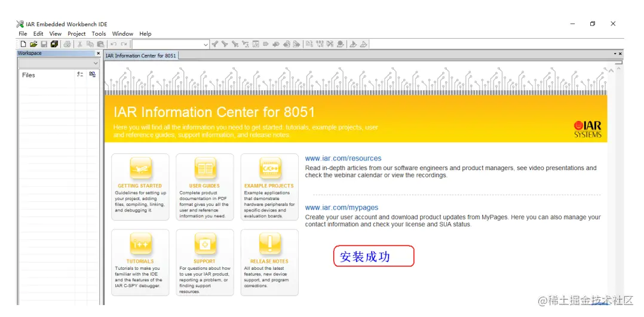Open the Window menu

point(123,33)
